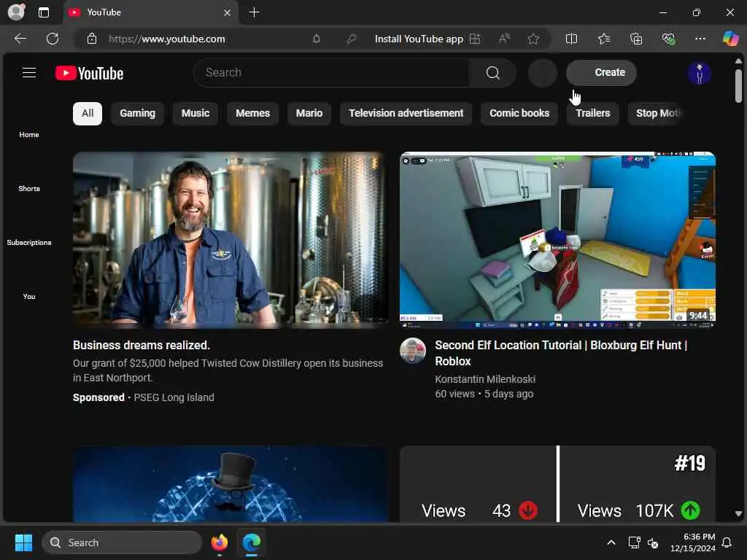The image size is (747, 560).
Task: Click the browser Refresh button
Action: [53, 39]
